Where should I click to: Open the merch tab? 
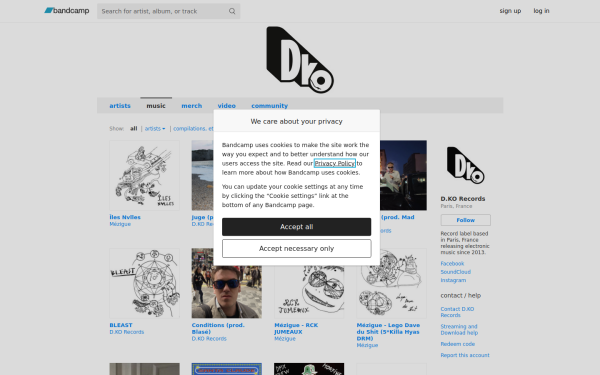click(x=192, y=106)
